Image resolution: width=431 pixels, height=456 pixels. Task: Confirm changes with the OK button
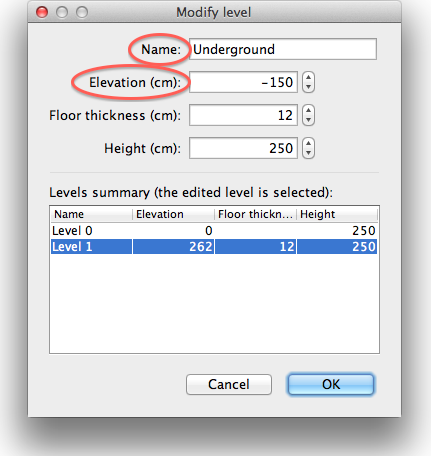click(331, 384)
